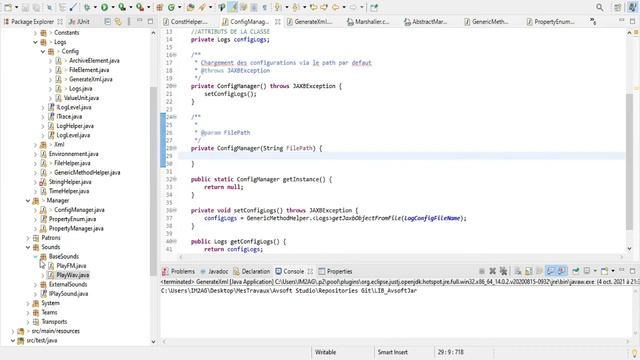Open the PropertyEnum editor tab
This screenshot has width=640, height=360.
coord(550,22)
